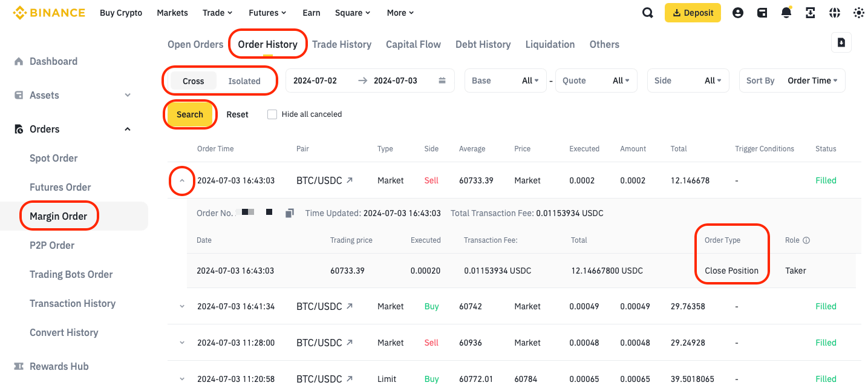
Task: Open Square in top navigation
Action: [x=354, y=13]
